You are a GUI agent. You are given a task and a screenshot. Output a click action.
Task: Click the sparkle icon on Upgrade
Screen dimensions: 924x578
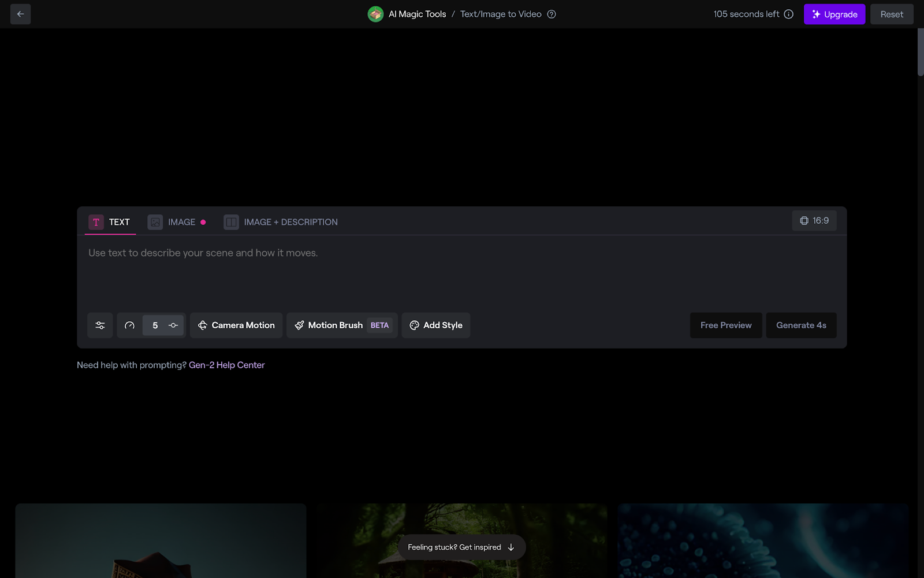(816, 14)
